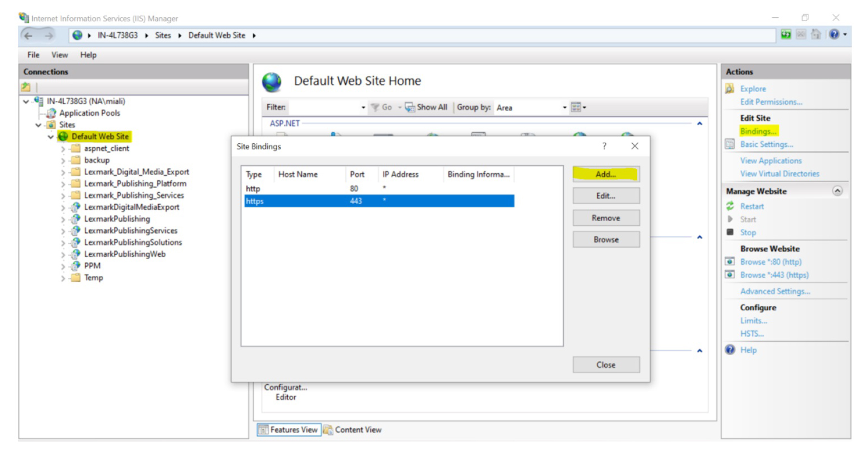Click LexmarkPublishing application icon
This screenshot has width=868, height=455.
click(76, 219)
